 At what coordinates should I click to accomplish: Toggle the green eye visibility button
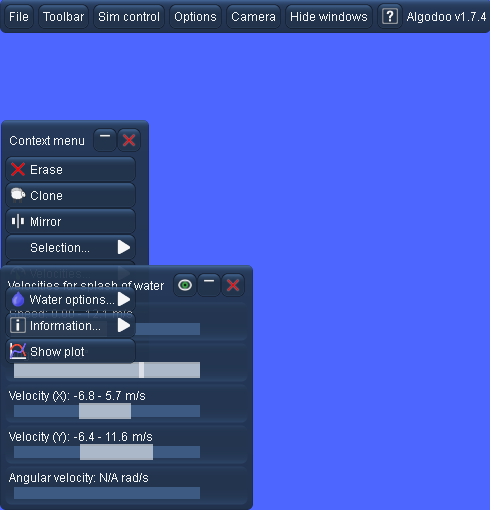click(x=185, y=285)
